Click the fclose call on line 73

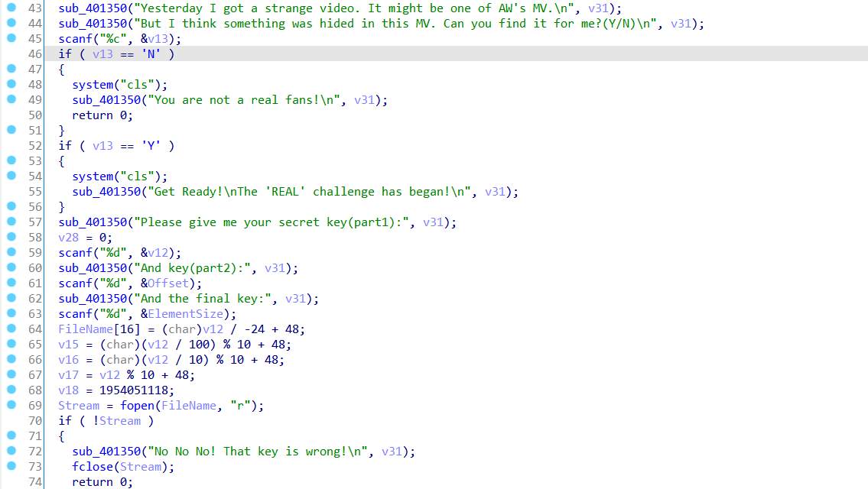pyautogui.click(x=93, y=467)
